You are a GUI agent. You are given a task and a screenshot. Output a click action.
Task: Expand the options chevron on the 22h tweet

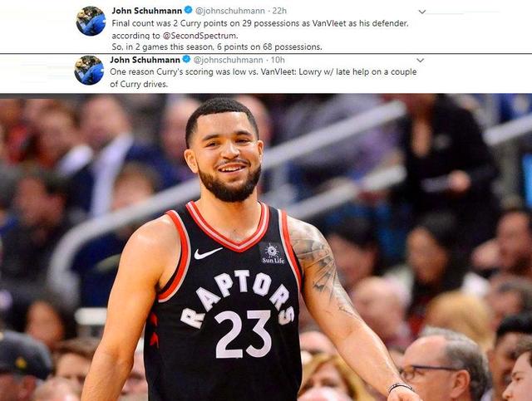(x=422, y=12)
